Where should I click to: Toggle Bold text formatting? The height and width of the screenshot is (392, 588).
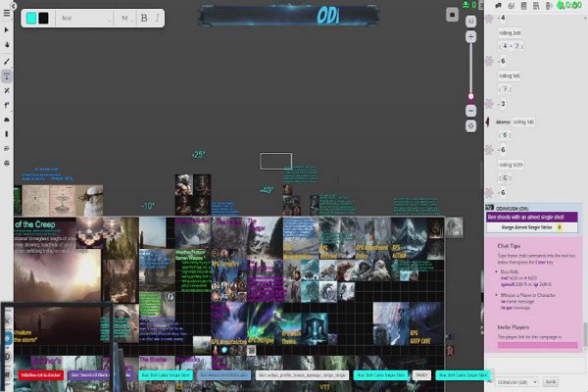[144, 18]
